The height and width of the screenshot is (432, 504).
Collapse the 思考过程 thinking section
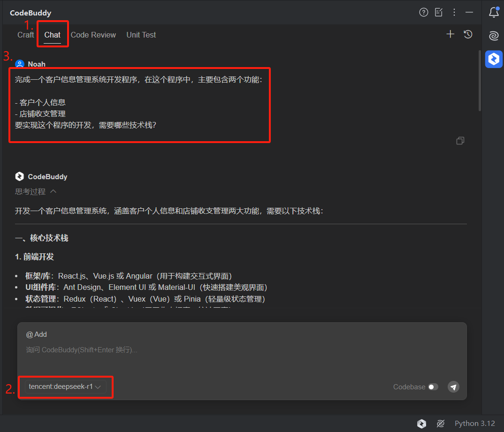(x=36, y=192)
